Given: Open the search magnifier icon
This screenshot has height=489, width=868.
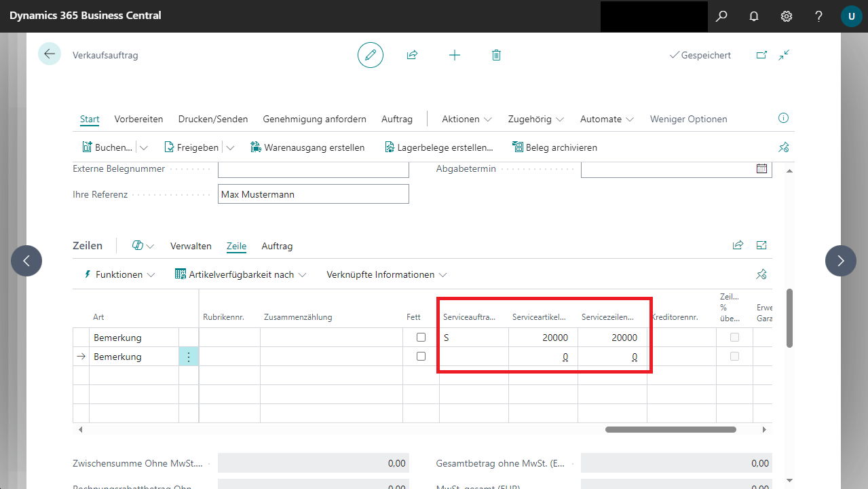Looking at the screenshot, I should point(721,16).
